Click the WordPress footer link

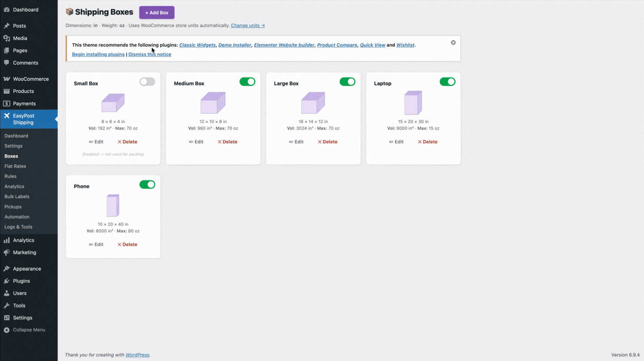tap(138, 355)
